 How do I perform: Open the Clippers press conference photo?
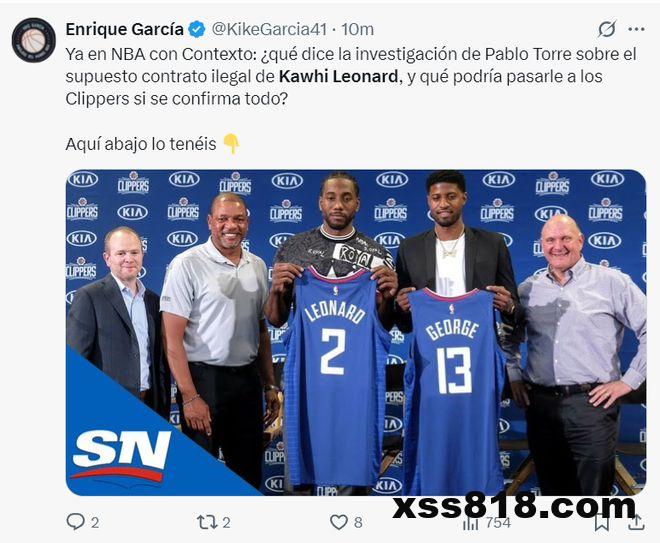pyautogui.click(x=356, y=333)
